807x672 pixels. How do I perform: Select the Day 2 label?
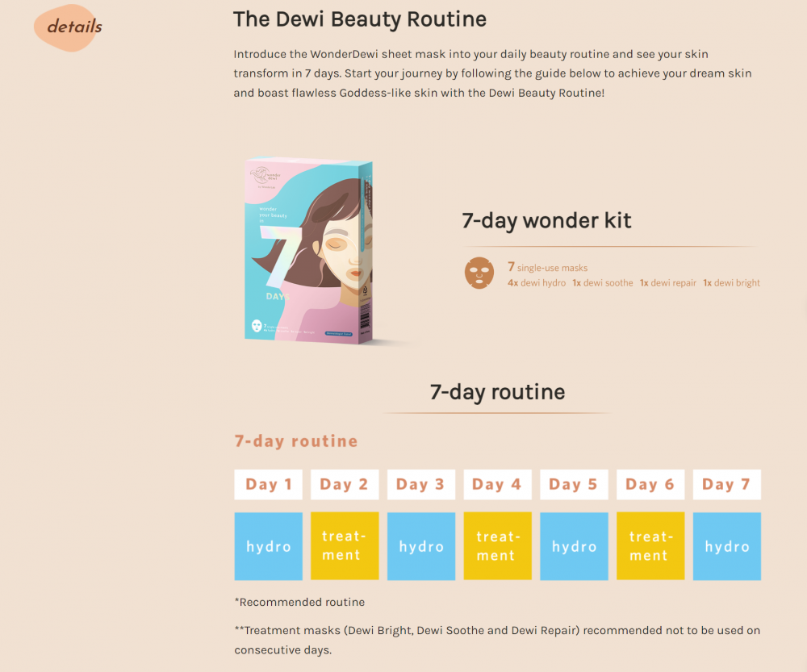click(345, 484)
